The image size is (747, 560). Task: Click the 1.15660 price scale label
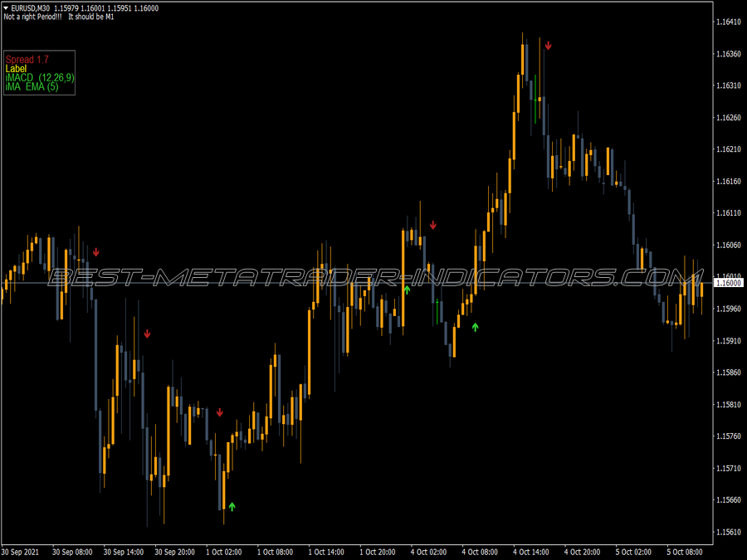(729, 500)
